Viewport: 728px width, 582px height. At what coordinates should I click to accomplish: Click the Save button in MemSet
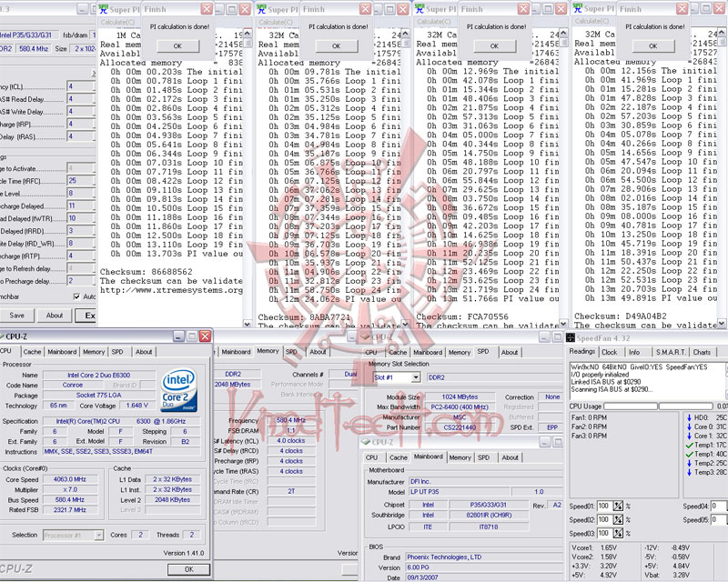16,316
